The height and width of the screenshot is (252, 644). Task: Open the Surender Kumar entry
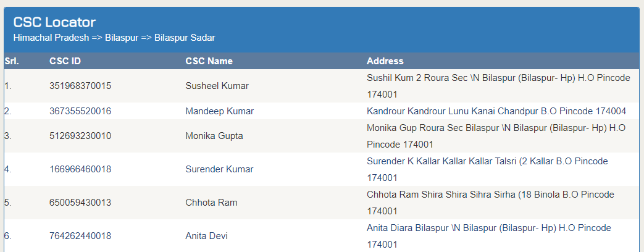(x=219, y=169)
